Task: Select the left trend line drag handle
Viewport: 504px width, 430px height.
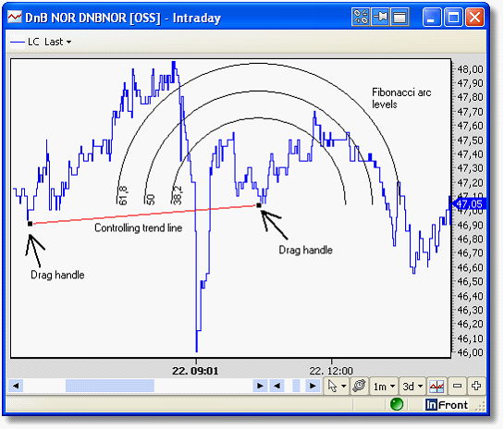Action: 30,224
